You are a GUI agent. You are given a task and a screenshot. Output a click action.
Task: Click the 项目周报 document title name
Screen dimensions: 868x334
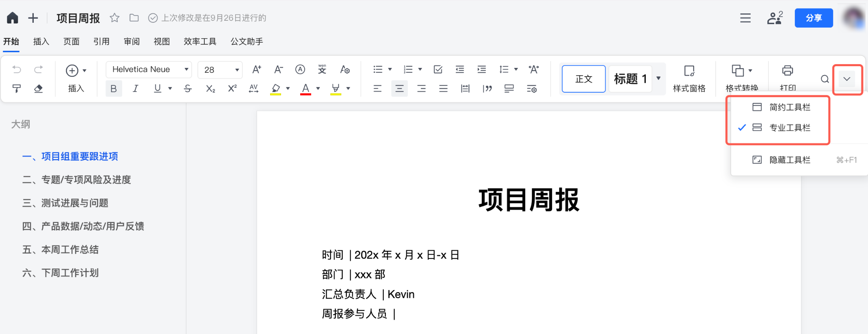click(x=78, y=18)
